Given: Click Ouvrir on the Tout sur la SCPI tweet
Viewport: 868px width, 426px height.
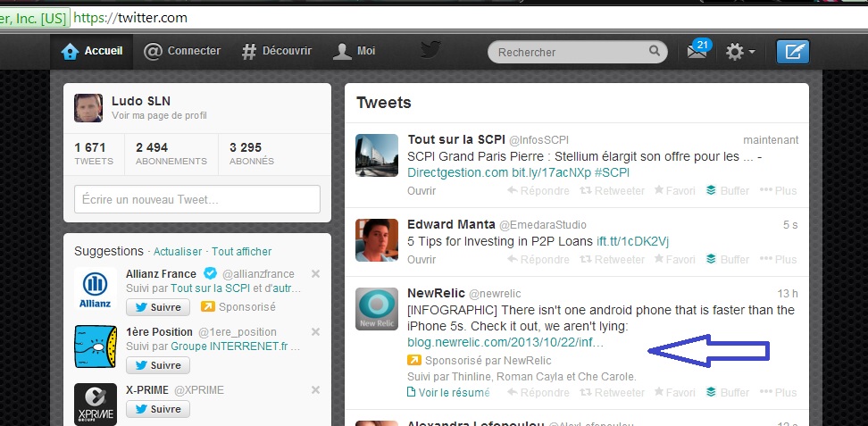Looking at the screenshot, I should point(421,190).
